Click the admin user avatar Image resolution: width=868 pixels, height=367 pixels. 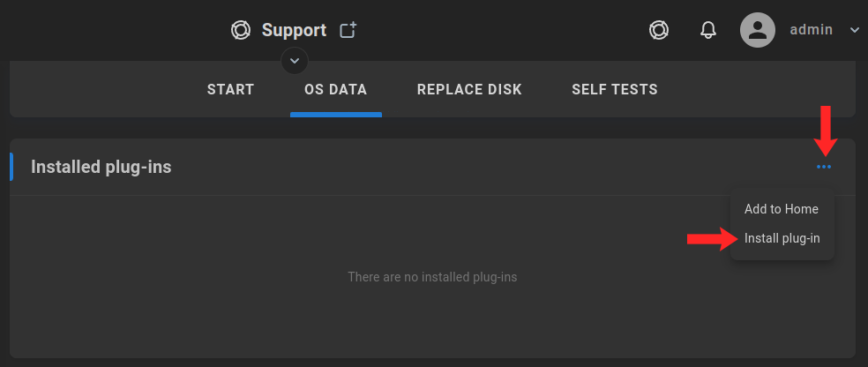[x=757, y=30]
